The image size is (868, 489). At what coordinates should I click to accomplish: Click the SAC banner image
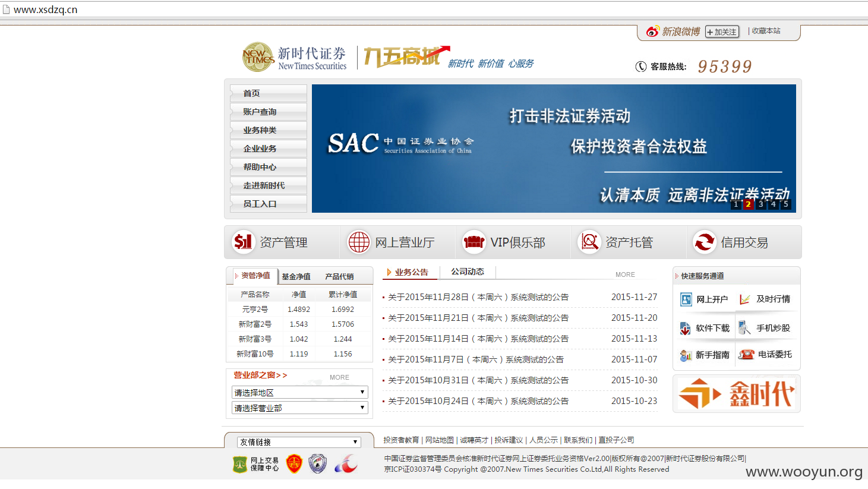pyautogui.click(x=554, y=149)
